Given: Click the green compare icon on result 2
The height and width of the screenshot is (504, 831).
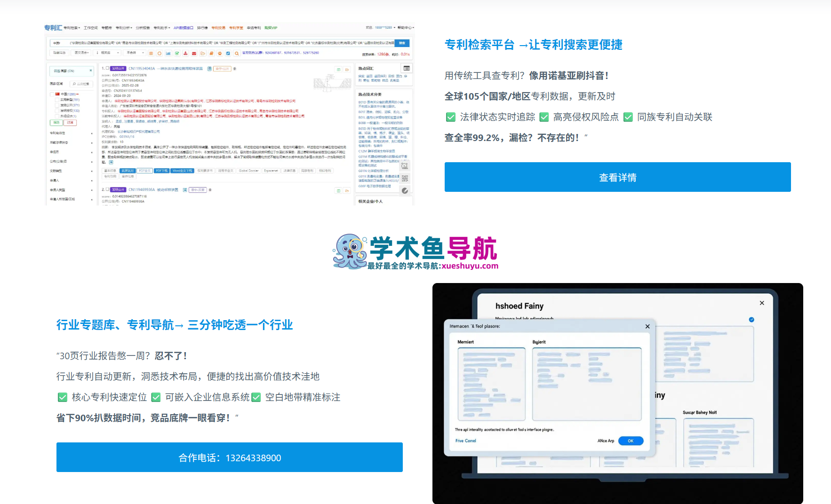Looking at the screenshot, I should (x=338, y=191).
